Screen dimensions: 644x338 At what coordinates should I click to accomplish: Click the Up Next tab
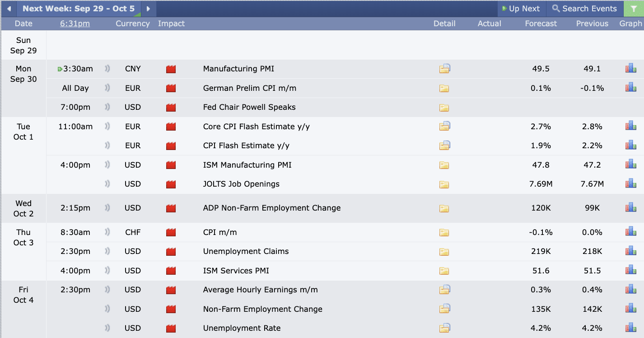[x=521, y=9]
